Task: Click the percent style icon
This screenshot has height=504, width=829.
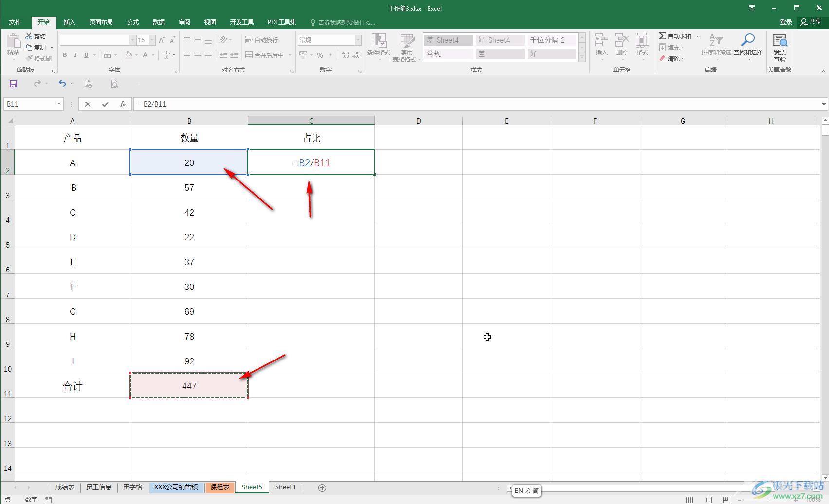Action: (x=320, y=55)
